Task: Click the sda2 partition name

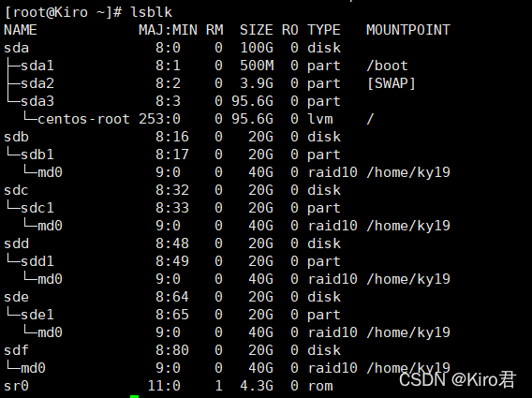Action: tap(37, 83)
